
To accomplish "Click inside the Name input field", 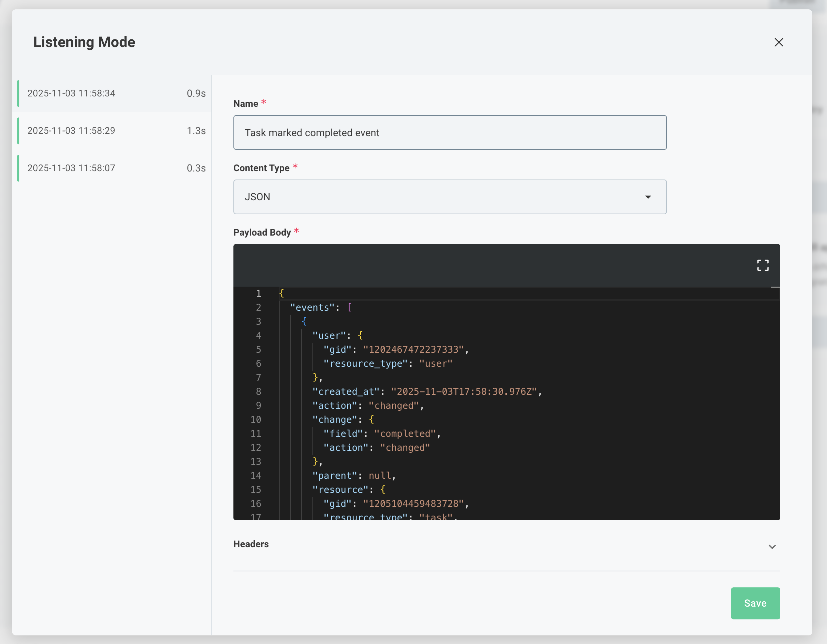I will (450, 132).
